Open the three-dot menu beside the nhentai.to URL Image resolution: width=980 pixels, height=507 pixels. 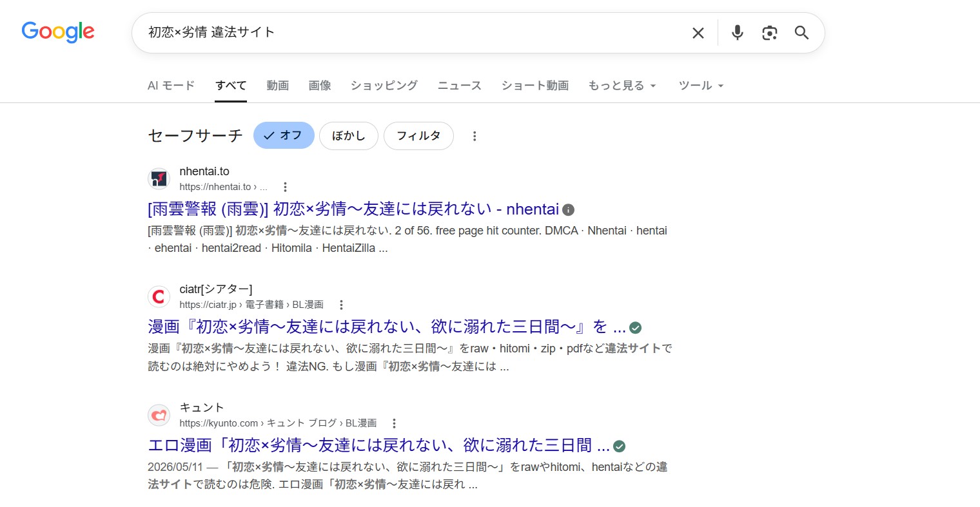click(x=285, y=187)
